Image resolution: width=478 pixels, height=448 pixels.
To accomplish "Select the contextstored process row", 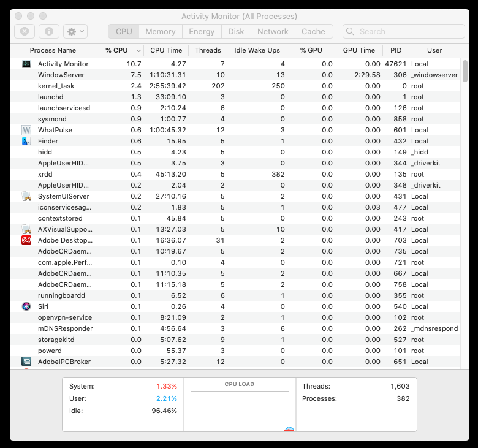I will [235, 218].
